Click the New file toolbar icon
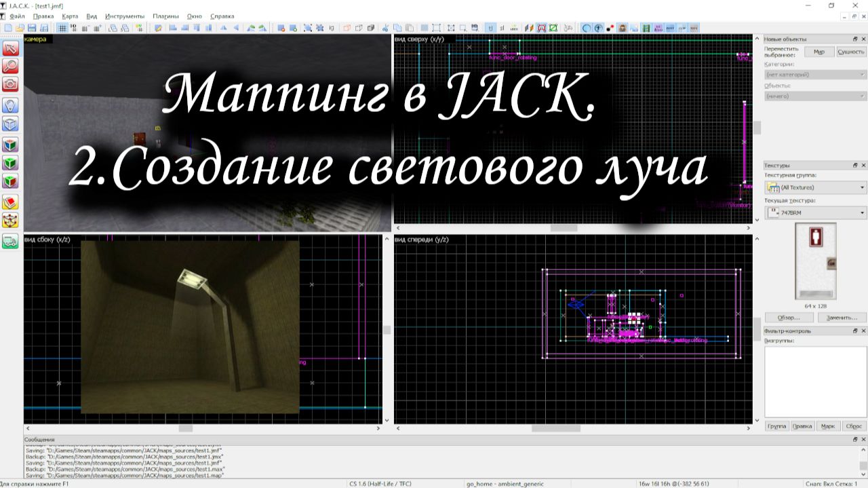Image resolution: width=868 pixels, height=488 pixels. coord(7,28)
